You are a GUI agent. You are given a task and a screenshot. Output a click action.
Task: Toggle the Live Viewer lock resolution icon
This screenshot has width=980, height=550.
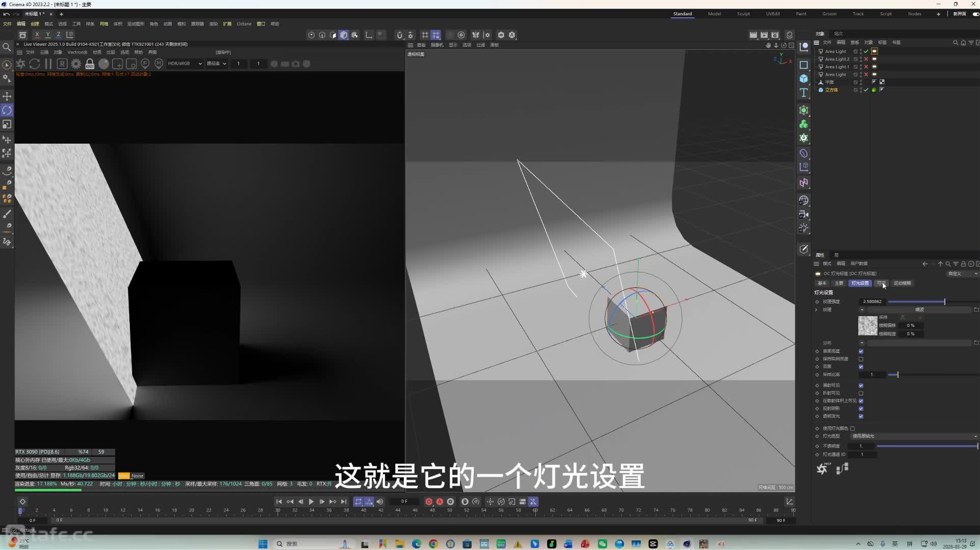coord(90,64)
